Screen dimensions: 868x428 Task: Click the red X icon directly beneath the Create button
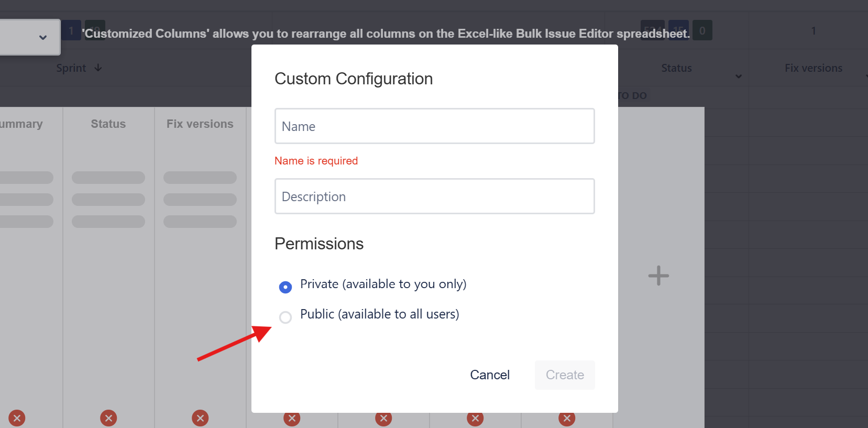567,419
